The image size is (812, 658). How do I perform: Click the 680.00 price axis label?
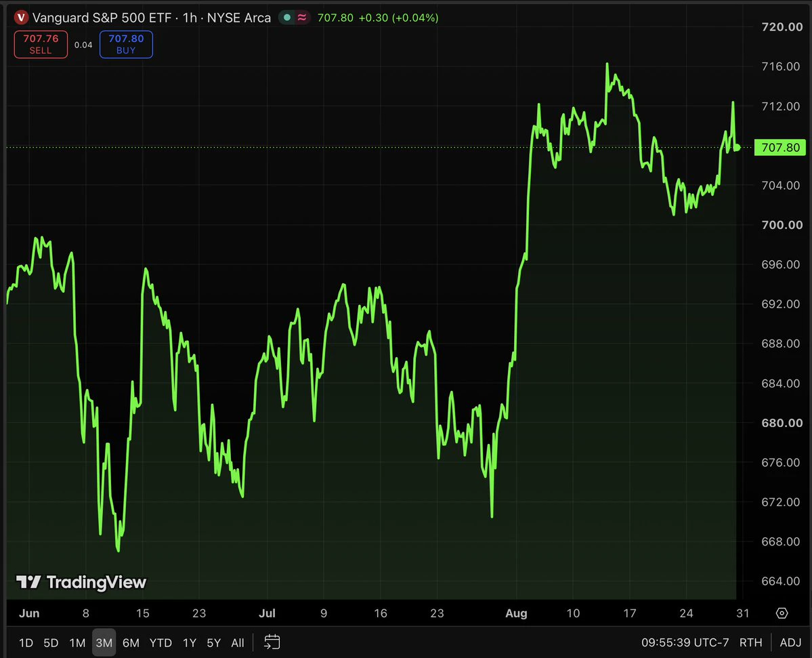tap(782, 423)
